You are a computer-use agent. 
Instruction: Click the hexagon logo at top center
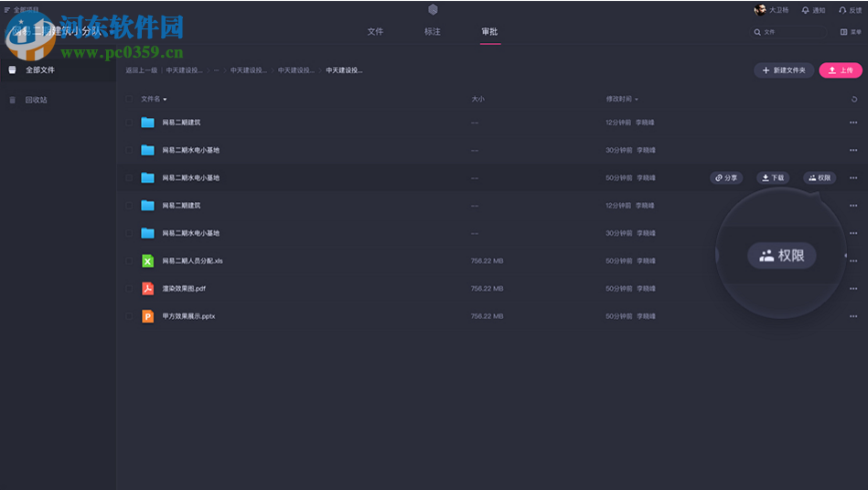click(433, 9)
